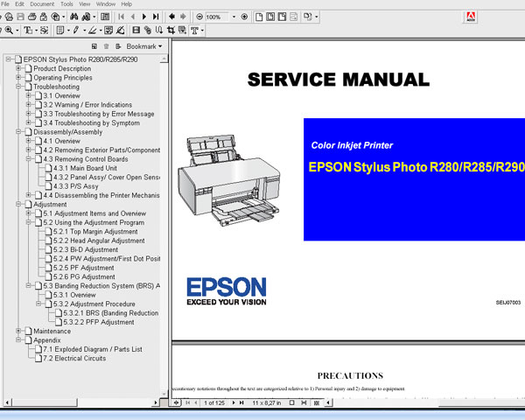Open the TouchUp Text tool dropdown arrow
Image resolution: width=525 pixels, height=420 pixels.
pyautogui.click(x=202, y=31)
